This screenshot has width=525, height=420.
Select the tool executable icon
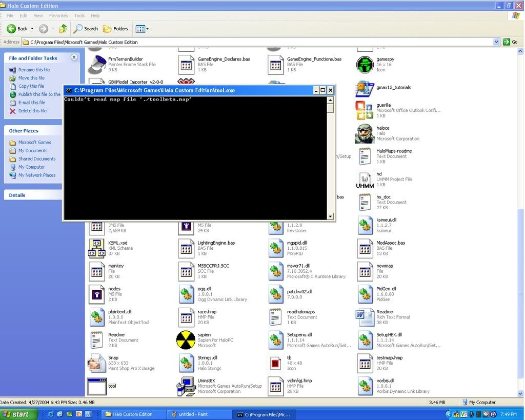point(97,386)
